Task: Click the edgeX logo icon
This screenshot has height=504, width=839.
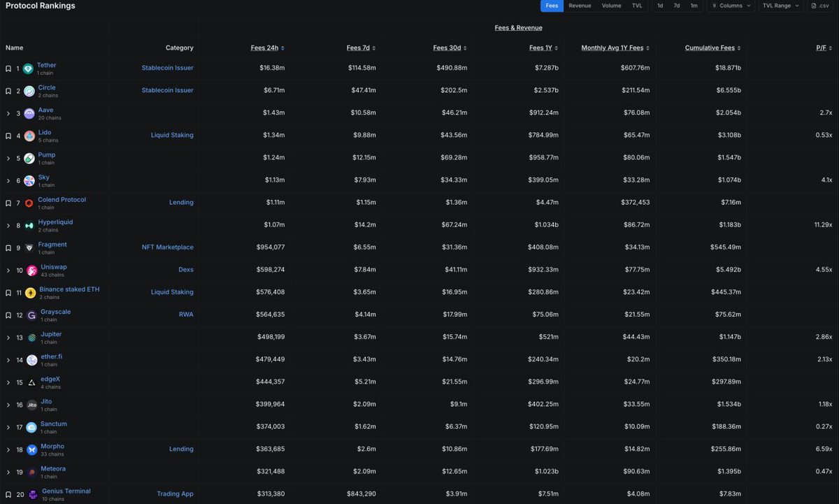Action: [x=32, y=382]
